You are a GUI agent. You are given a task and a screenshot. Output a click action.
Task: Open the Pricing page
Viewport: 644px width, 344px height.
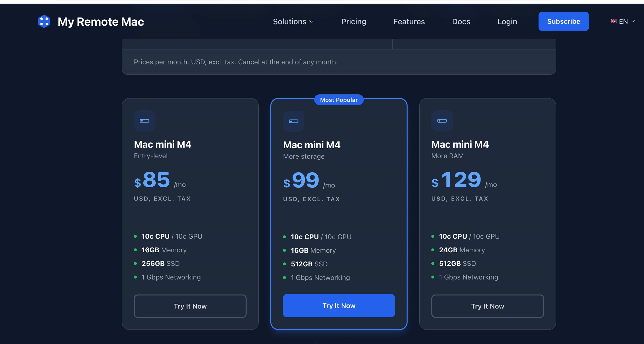(x=354, y=22)
